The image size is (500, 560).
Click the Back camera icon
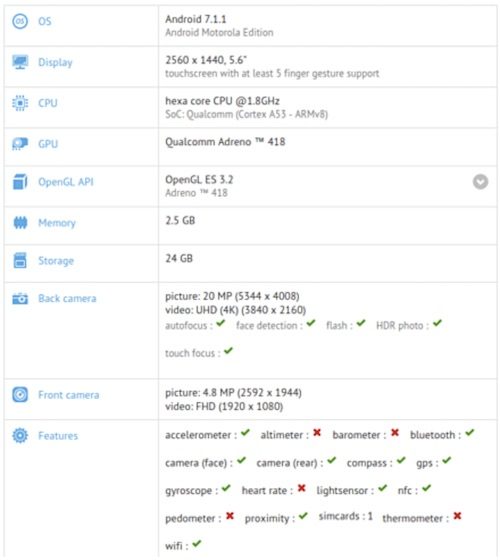point(20,298)
